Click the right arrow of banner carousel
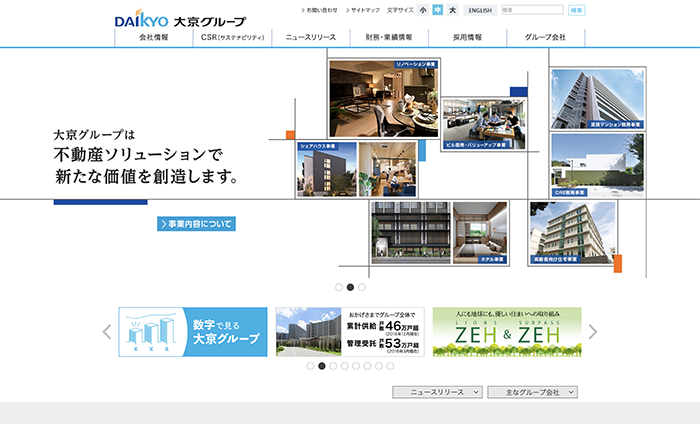Screen dimensions: 700x424 click(x=592, y=332)
